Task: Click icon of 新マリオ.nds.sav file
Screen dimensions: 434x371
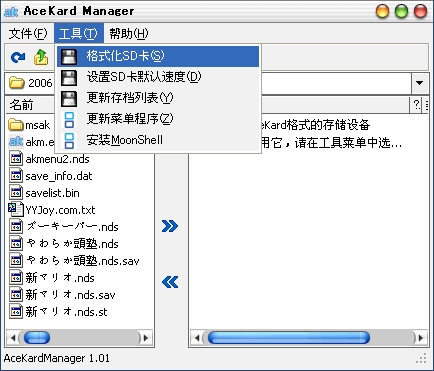Action: [x=16, y=294]
